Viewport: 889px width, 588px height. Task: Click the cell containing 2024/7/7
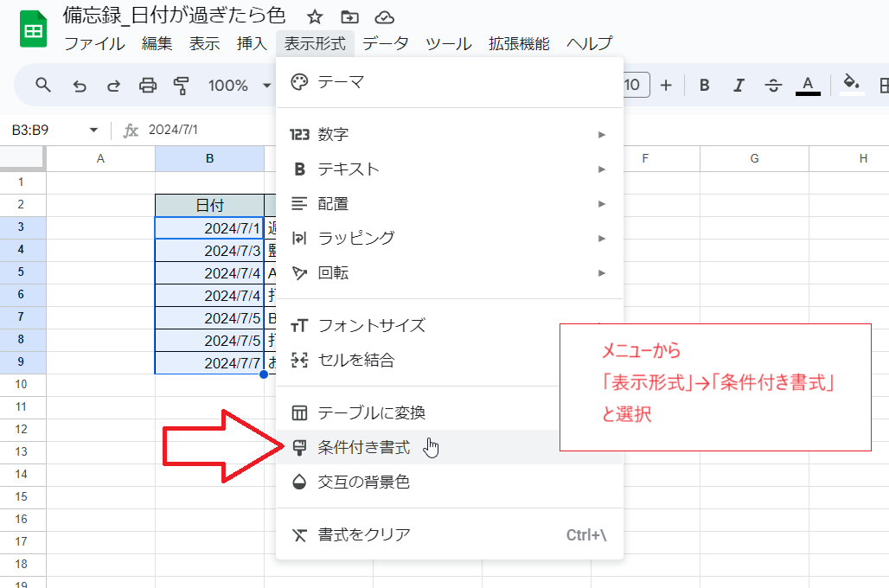(210, 363)
